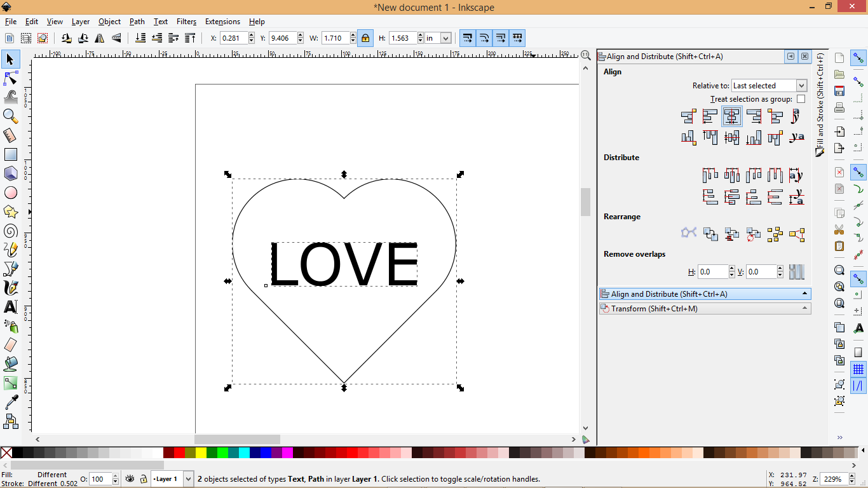Flip the selection horizontally
868x488 pixels.
[100, 38]
